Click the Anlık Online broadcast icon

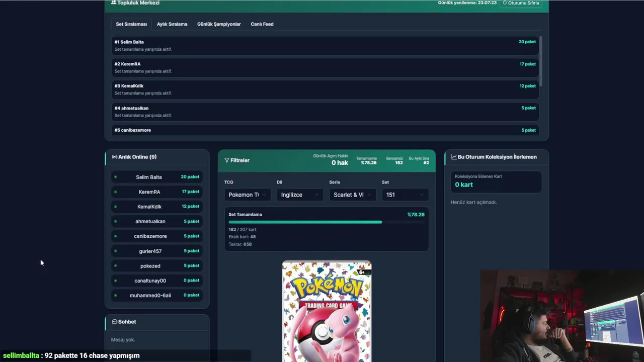pos(114,157)
